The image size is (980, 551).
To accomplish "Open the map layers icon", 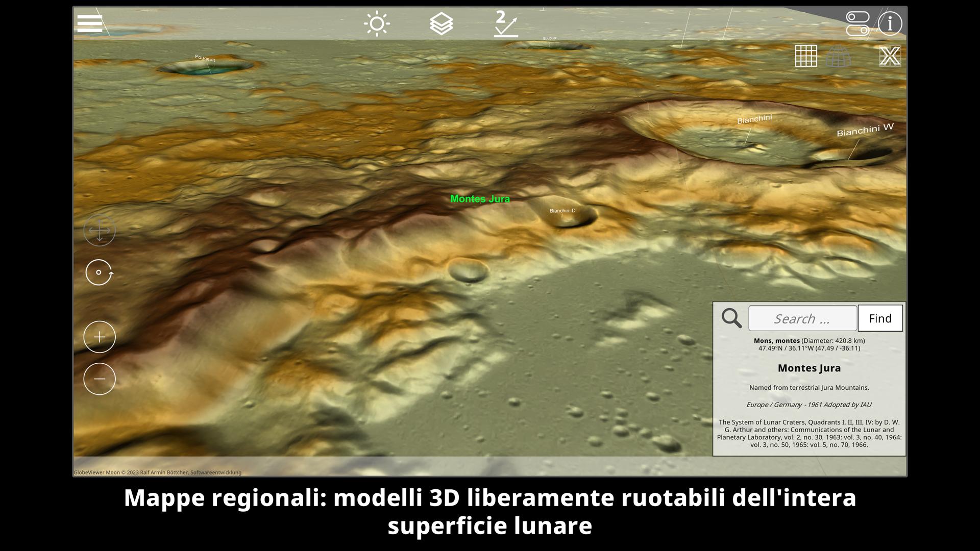I will point(441,24).
